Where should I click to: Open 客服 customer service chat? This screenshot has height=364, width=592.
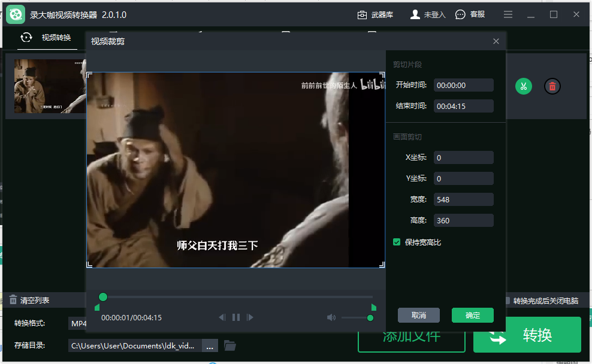coord(470,14)
